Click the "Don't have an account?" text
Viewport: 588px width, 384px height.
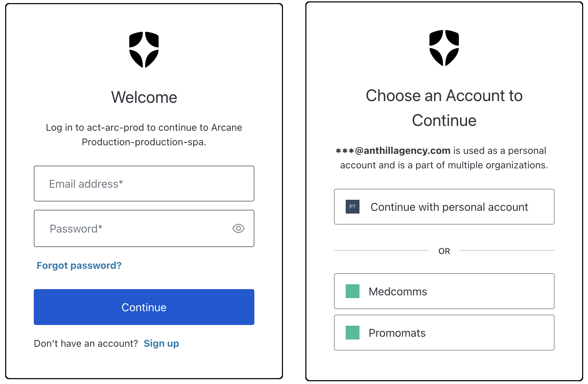86,343
